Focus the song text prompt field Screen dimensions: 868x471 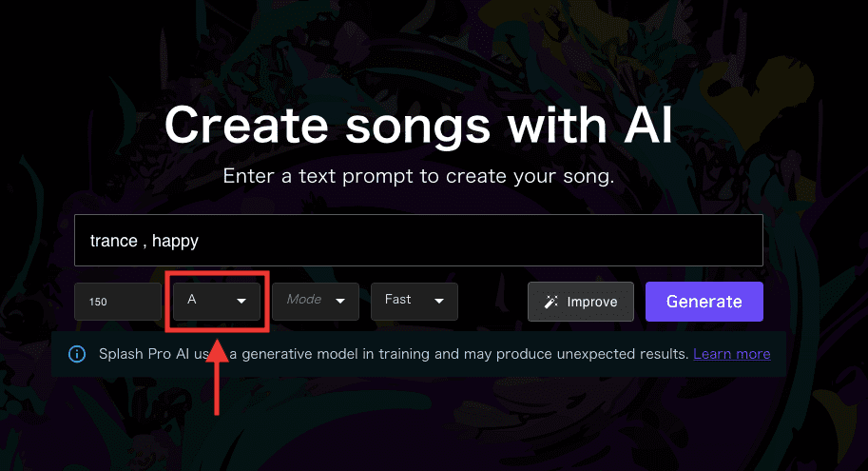coord(418,241)
